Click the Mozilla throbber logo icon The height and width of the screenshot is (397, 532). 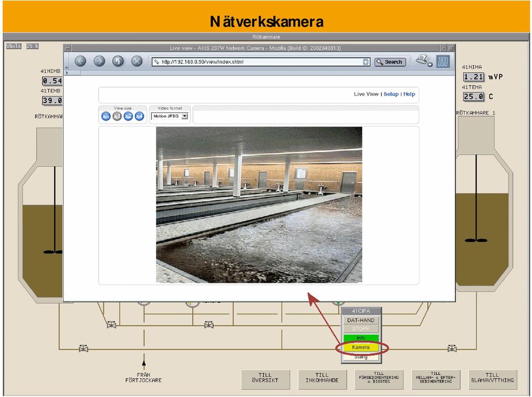coord(443,62)
